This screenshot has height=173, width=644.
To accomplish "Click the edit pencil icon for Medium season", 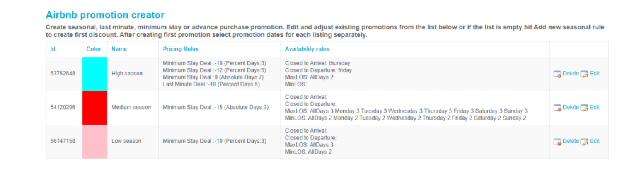I will pyautogui.click(x=584, y=108).
